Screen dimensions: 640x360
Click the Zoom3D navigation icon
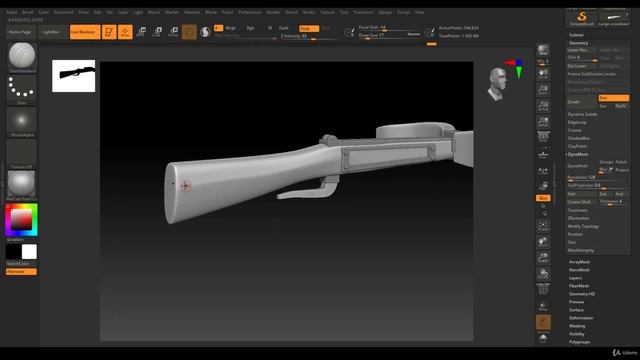(543, 258)
